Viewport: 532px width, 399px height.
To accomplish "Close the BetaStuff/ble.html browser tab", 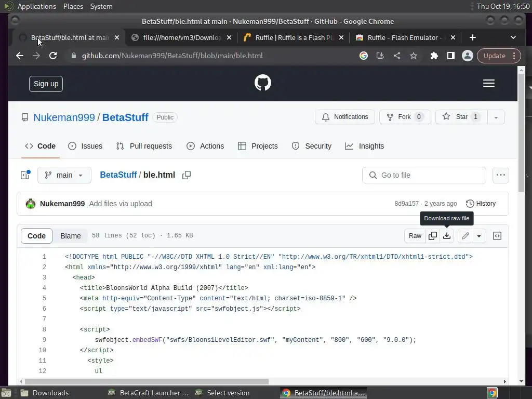I will tap(117, 37).
